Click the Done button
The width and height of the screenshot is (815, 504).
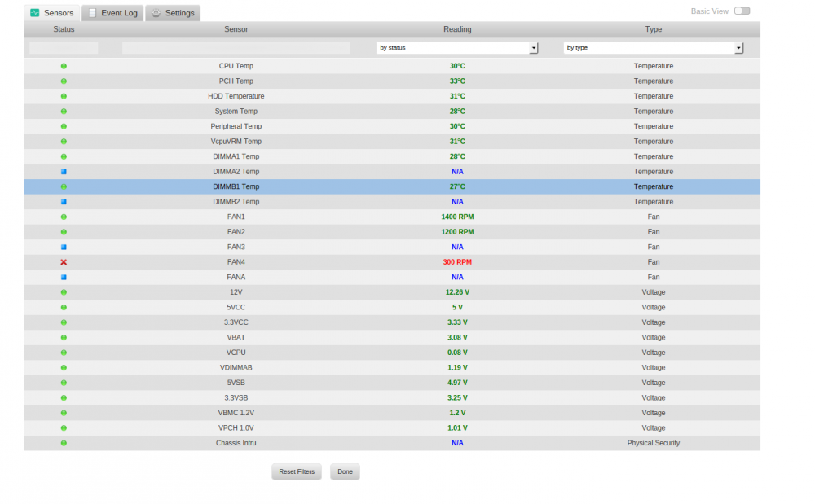point(345,471)
